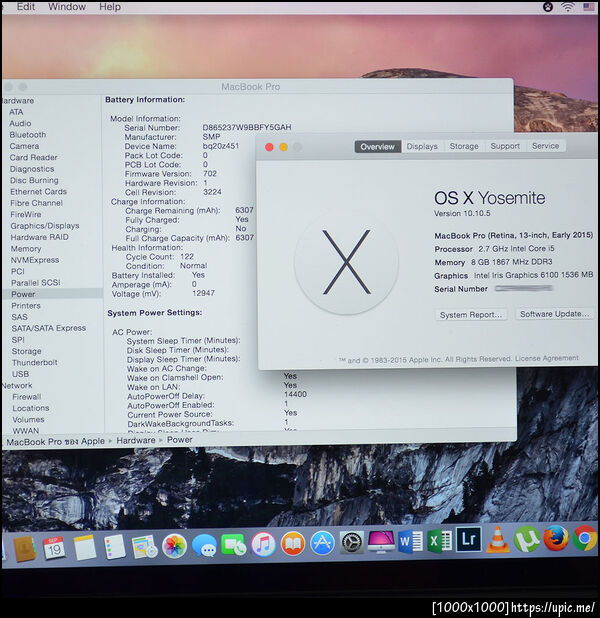
Task: Open iTunes in the Dock
Action: pos(263,545)
